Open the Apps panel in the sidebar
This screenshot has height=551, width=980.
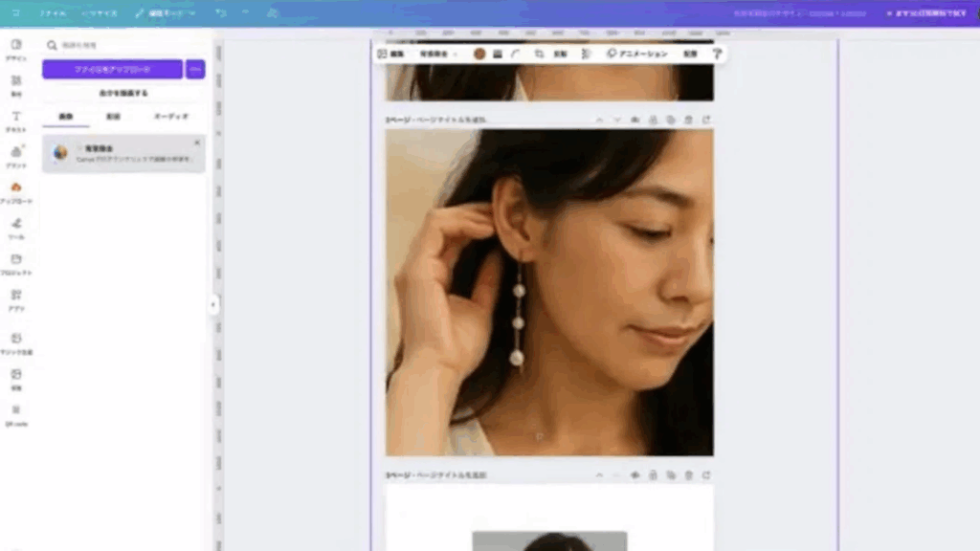pyautogui.click(x=16, y=299)
